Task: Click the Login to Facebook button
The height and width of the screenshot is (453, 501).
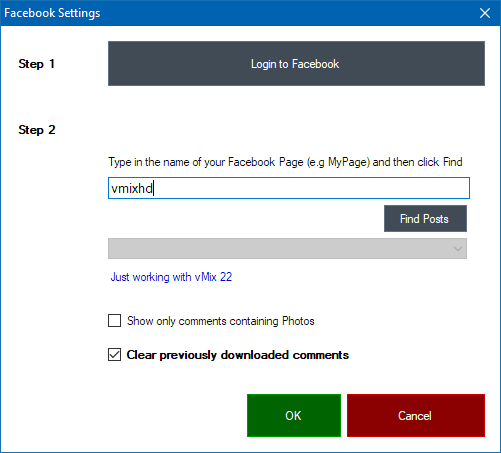Action: click(x=296, y=63)
